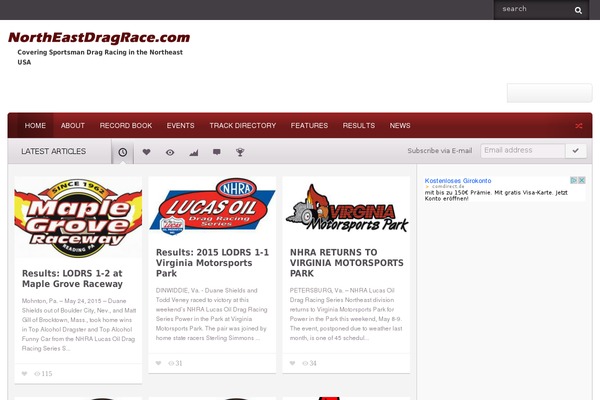This screenshot has width=600, height=400.
Task: Open the FEATURES menu item
Action: 309,126
